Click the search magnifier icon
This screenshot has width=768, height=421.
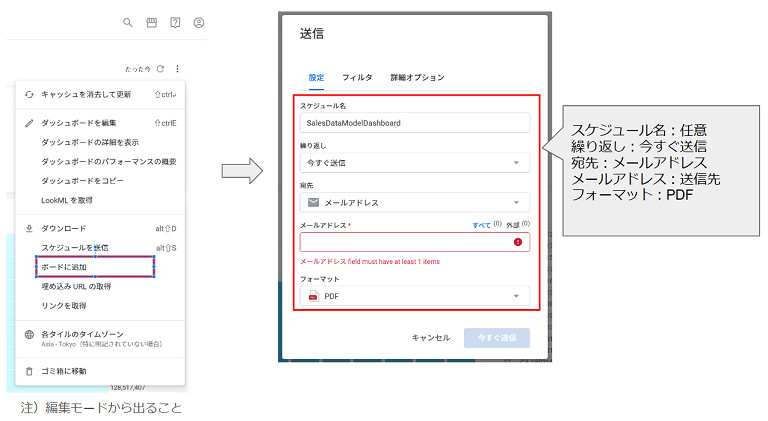pos(128,23)
